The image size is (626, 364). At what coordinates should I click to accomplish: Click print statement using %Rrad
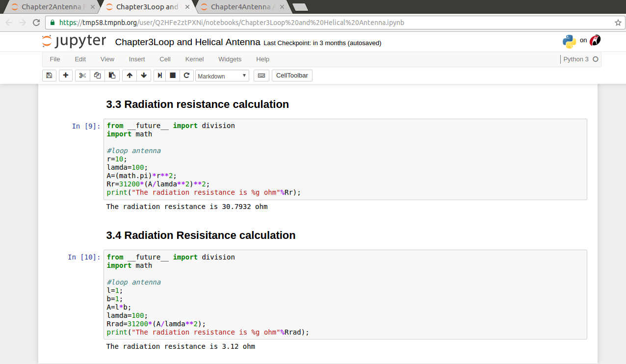click(208, 332)
